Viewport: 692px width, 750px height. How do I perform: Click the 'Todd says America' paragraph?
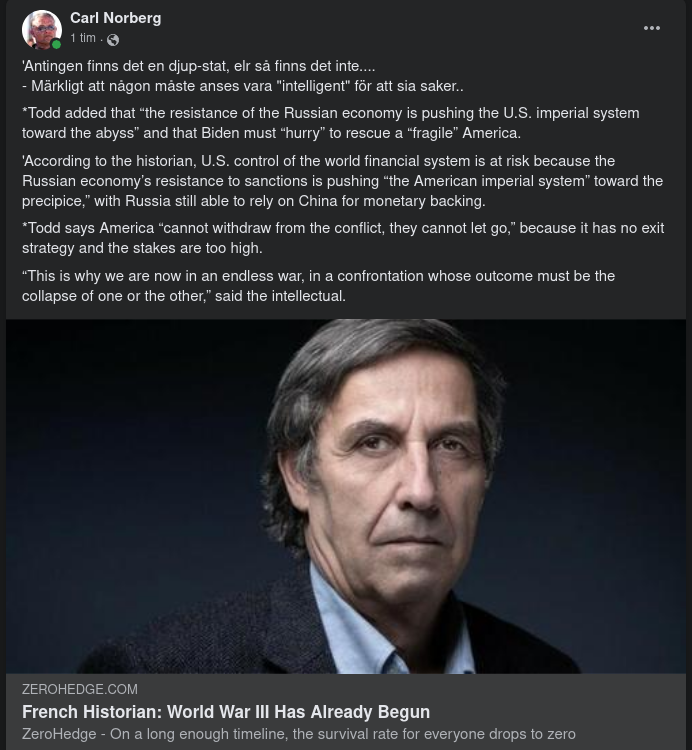click(x=342, y=238)
